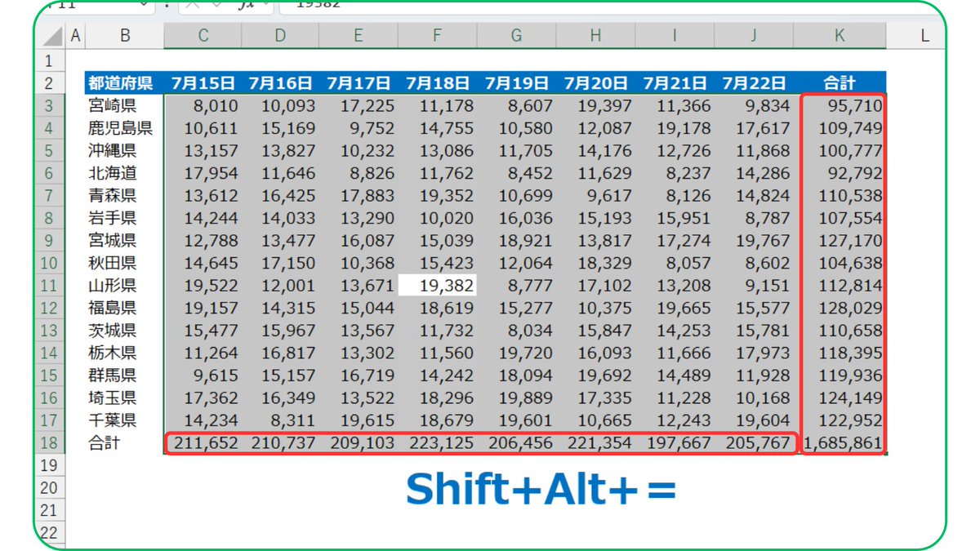Screen dimensions: 980x551
Task: Select the 千葉県 cell
Action: (125, 420)
